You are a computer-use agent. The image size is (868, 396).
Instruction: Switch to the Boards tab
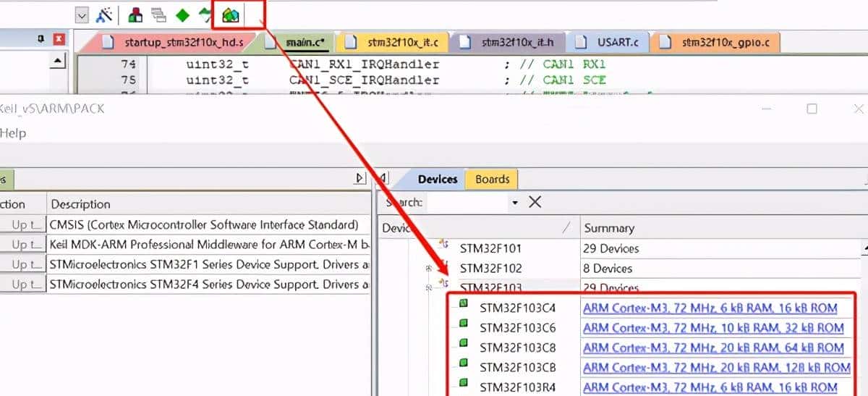[x=492, y=180]
